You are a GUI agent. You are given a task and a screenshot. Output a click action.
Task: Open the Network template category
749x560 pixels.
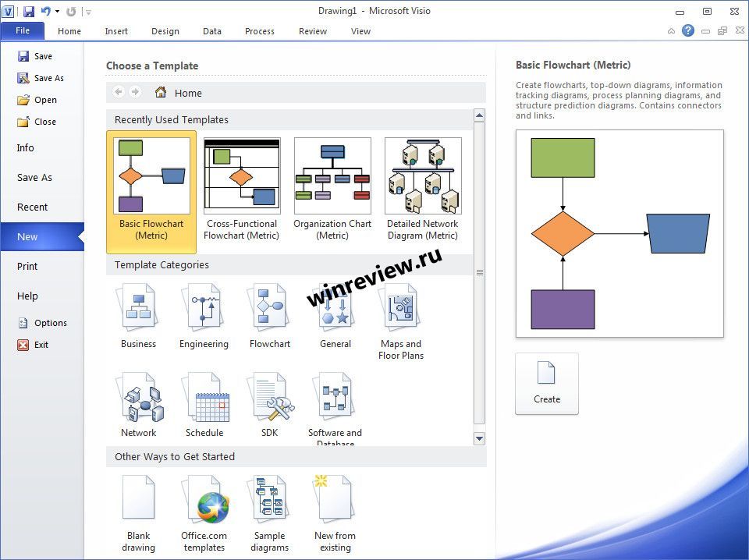pos(139,405)
